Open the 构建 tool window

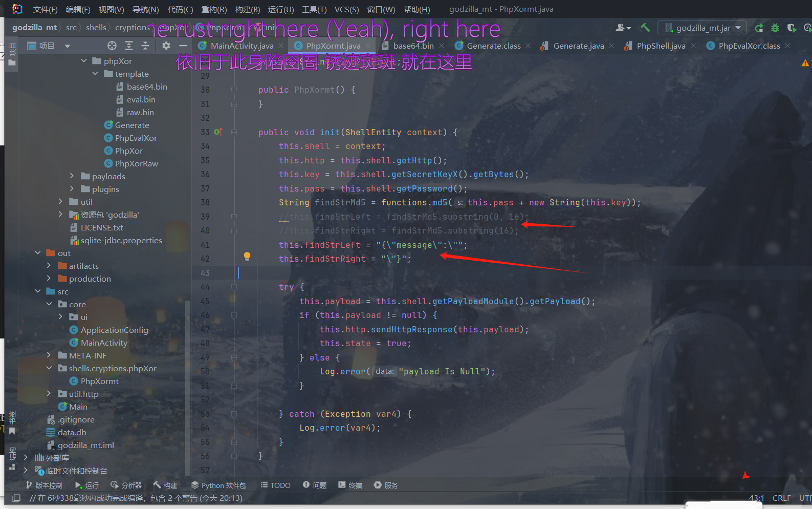coord(165,485)
